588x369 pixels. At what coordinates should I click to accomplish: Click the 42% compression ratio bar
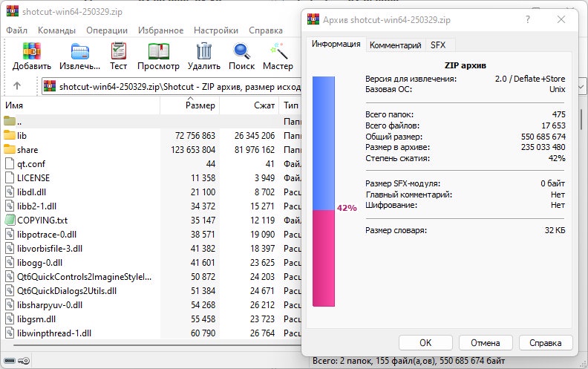[324, 192]
